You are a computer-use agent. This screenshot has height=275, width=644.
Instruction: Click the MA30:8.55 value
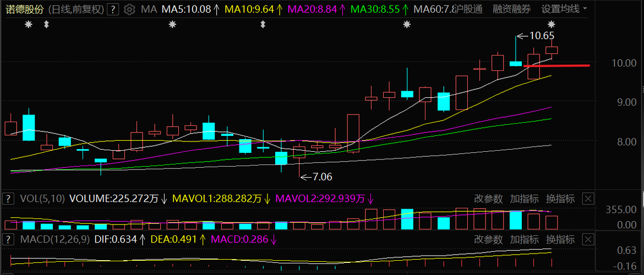[376, 9]
